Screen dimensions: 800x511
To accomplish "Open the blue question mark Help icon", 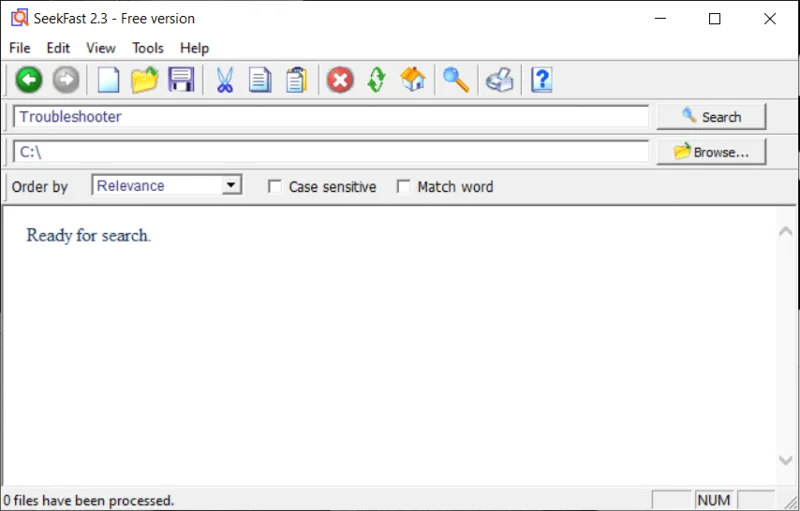I will click(x=541, y=80).
